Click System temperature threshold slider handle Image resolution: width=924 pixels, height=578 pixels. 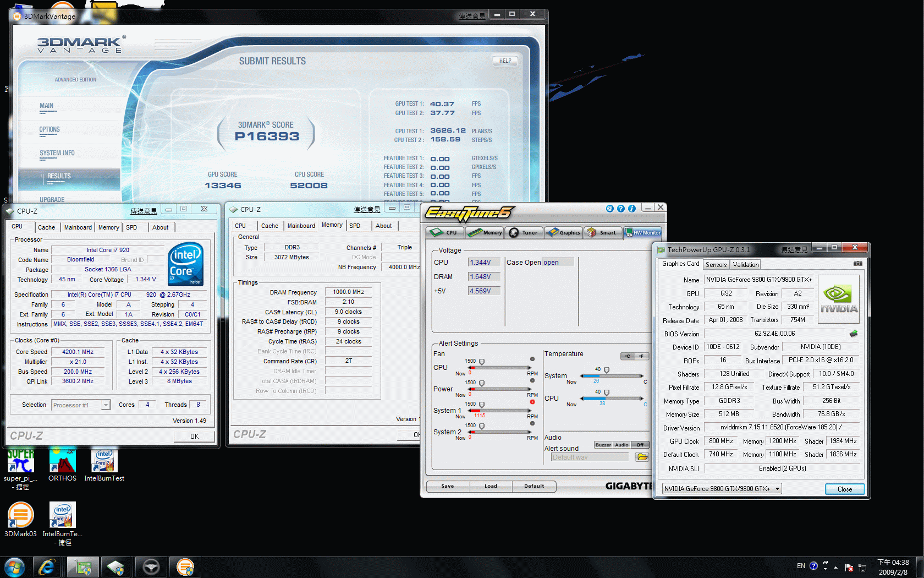607,370
